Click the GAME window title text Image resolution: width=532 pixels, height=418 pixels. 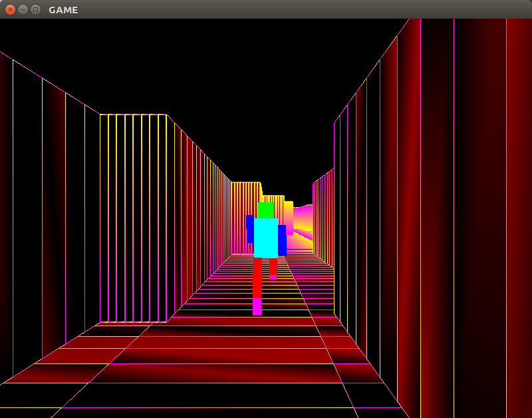pos(63,10)
